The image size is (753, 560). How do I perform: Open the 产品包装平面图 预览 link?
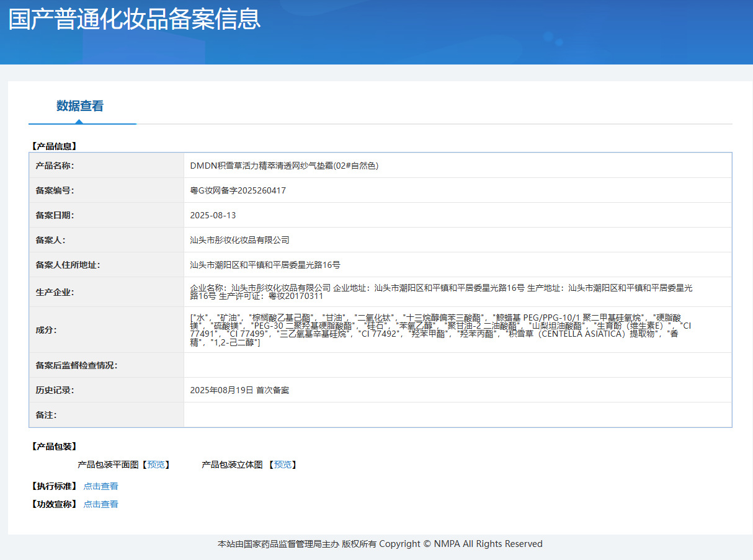pos(156,464)
